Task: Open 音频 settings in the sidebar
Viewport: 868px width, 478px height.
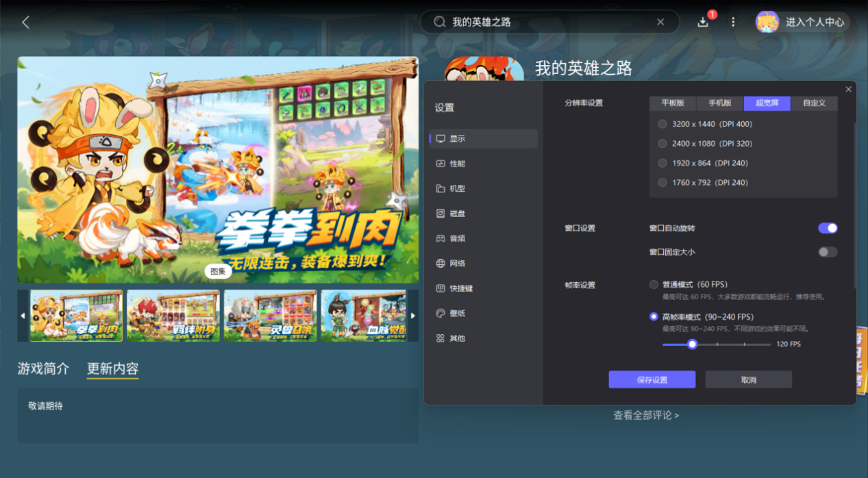Action: 484,238
